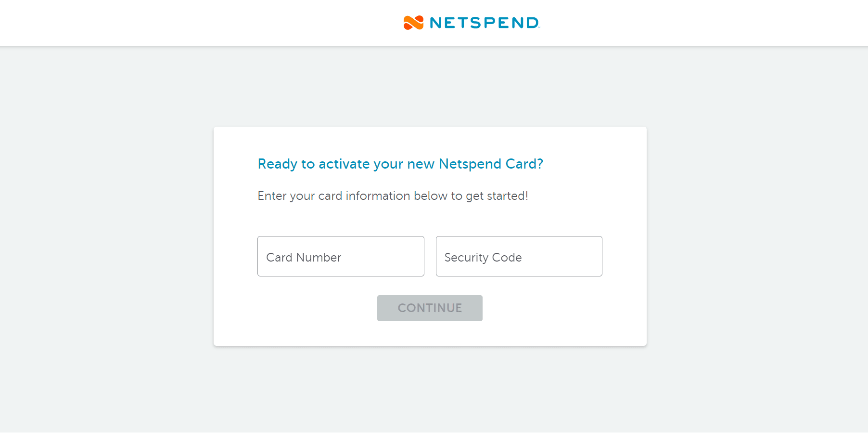
Task: Select the card activation instructions text
Action: [x=393, y=196]
